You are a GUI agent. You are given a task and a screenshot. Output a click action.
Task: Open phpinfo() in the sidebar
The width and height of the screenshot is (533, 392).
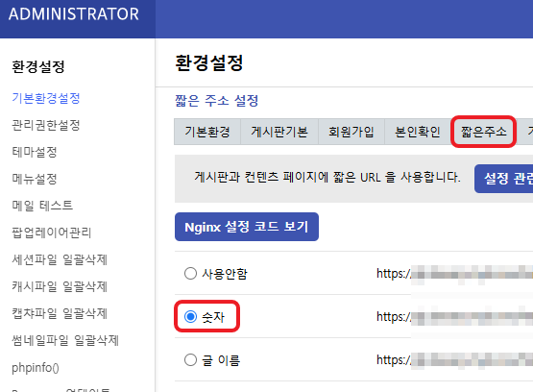36,368
